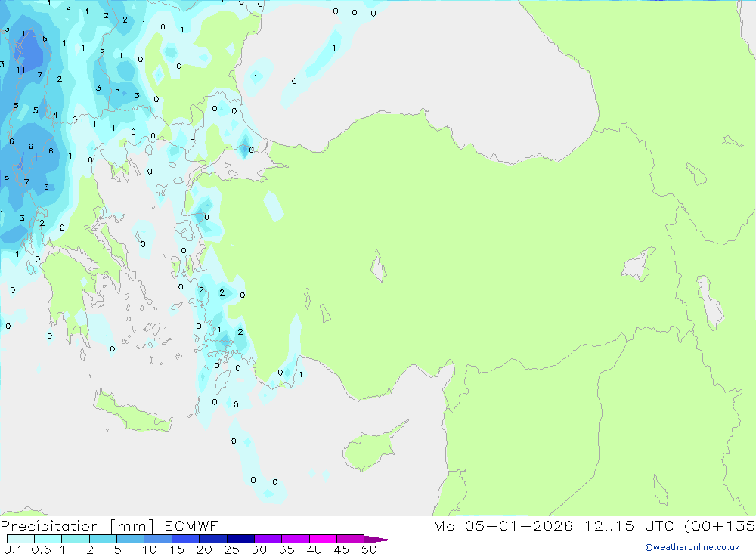Select the purple 30–35 legend swatch
Screen dimensions: 756x554
[268, 540]
